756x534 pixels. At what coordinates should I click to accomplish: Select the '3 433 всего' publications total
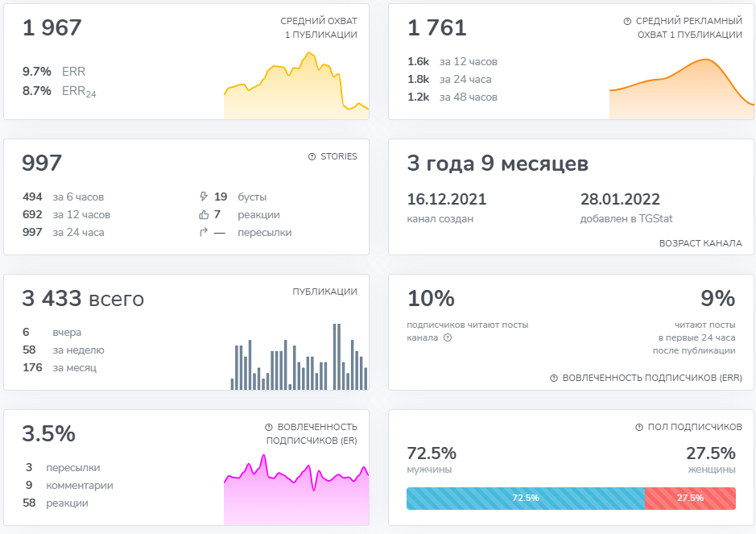coord(83,300)
